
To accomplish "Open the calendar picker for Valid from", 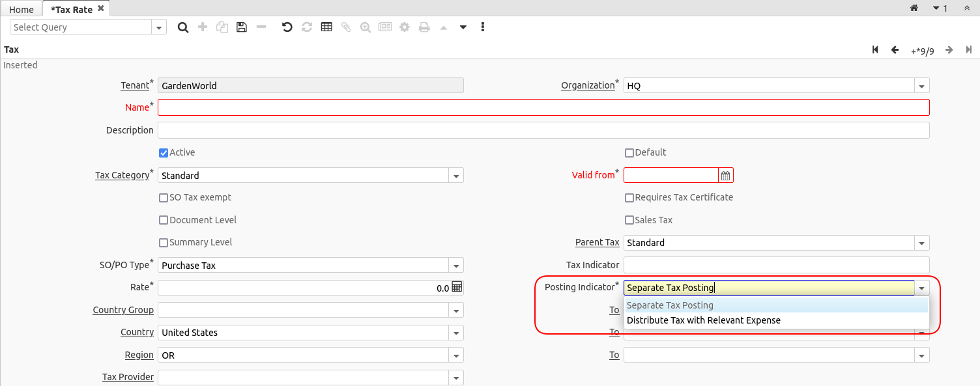I will tap(726, 176).
